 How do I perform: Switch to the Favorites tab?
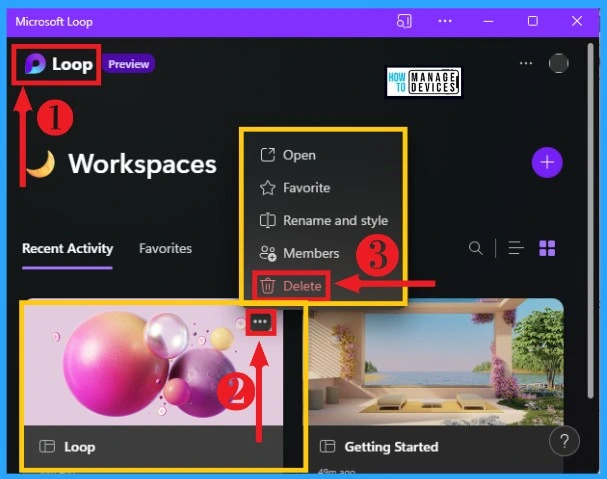click(x=165, y=249)
